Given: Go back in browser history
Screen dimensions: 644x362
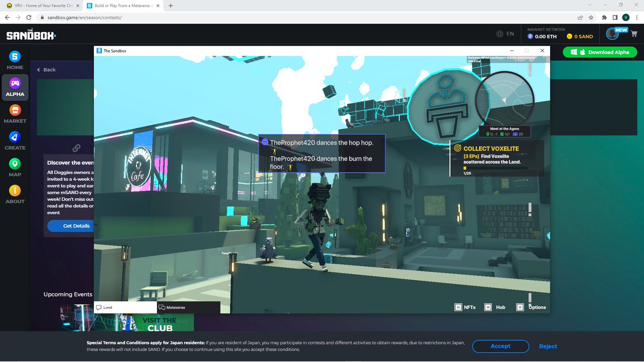Looking at the screenshot, I should tap(7, 17).
